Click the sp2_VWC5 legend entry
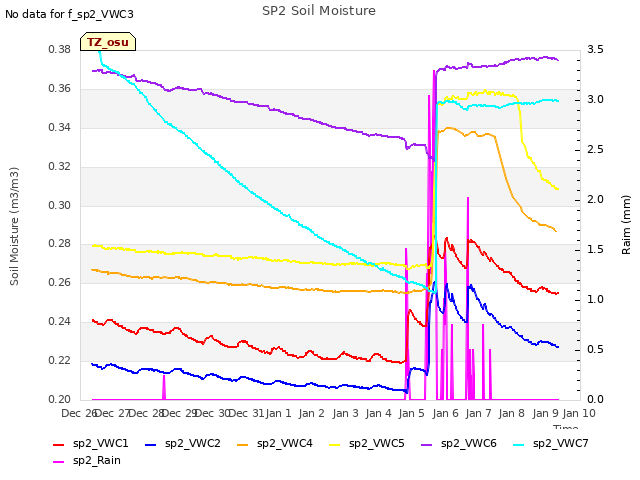Viewport: 640px width, 480px height. [367, 443]
